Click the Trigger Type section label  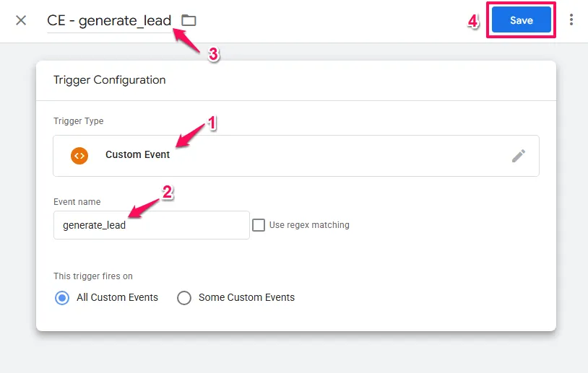(79, 121)
